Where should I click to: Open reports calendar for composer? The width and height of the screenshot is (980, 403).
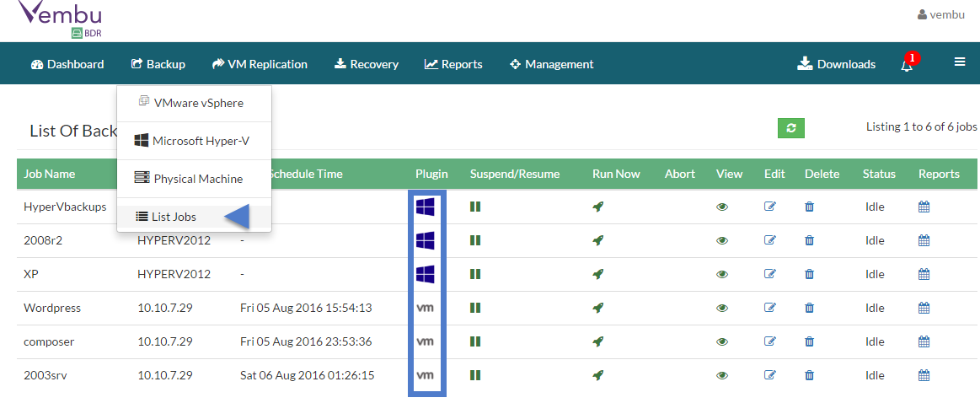point(924,341)
